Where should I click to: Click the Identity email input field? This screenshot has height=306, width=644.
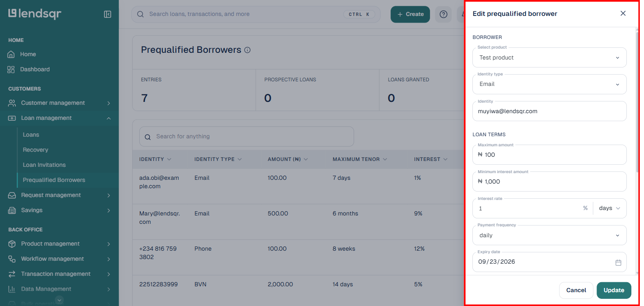[550, 111]
